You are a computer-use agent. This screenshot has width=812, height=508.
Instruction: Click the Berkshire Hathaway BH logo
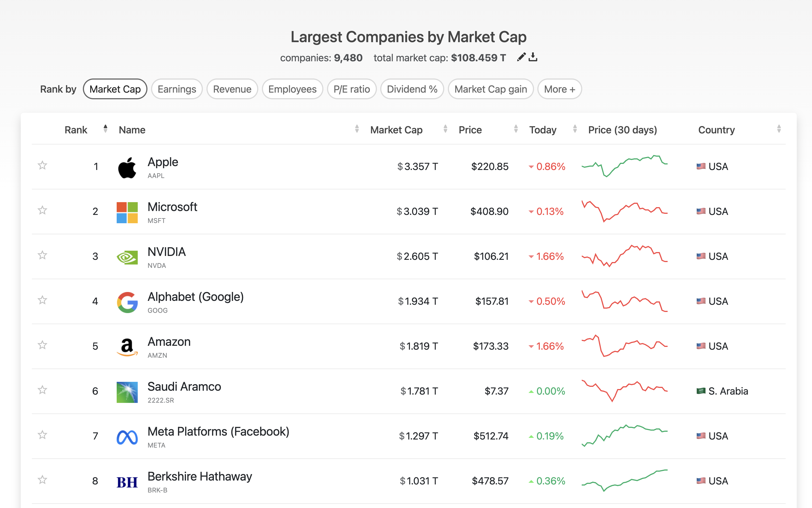click(127, 482)
